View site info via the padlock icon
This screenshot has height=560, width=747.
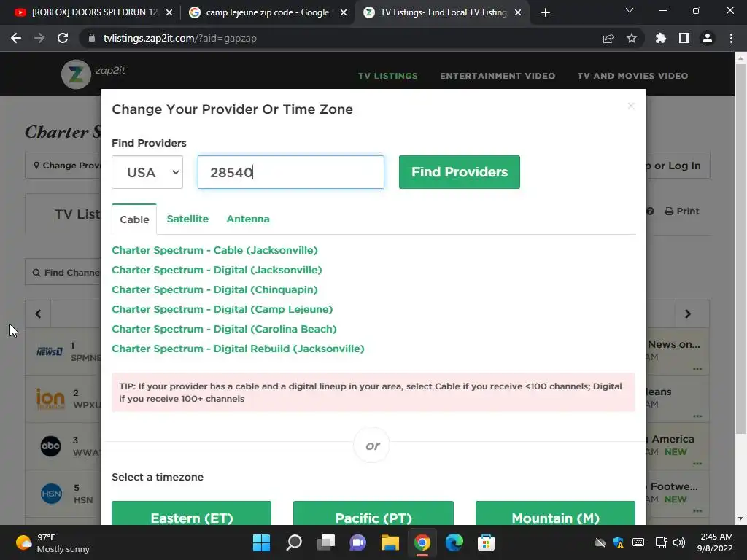coord(92,38)
